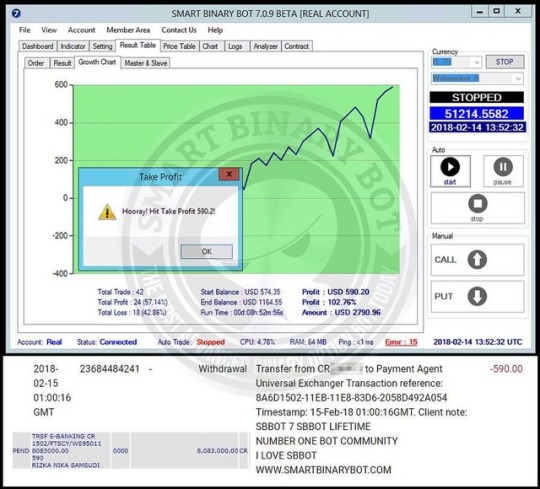Viewport: 540px width, 489px height.
Task: Click the timestamp 2018-02-14 13:52:32 under price
Action: click(x=477, y=127)
